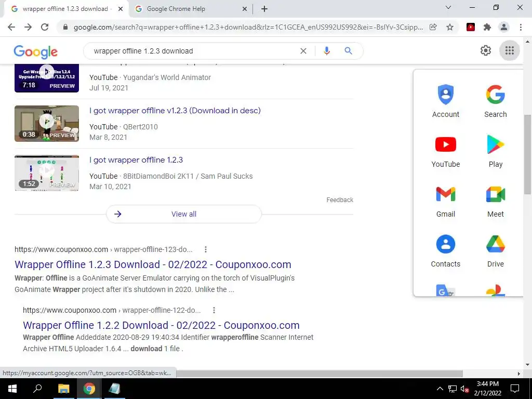
Task: Go forward to next page
Action: point(28,27)
